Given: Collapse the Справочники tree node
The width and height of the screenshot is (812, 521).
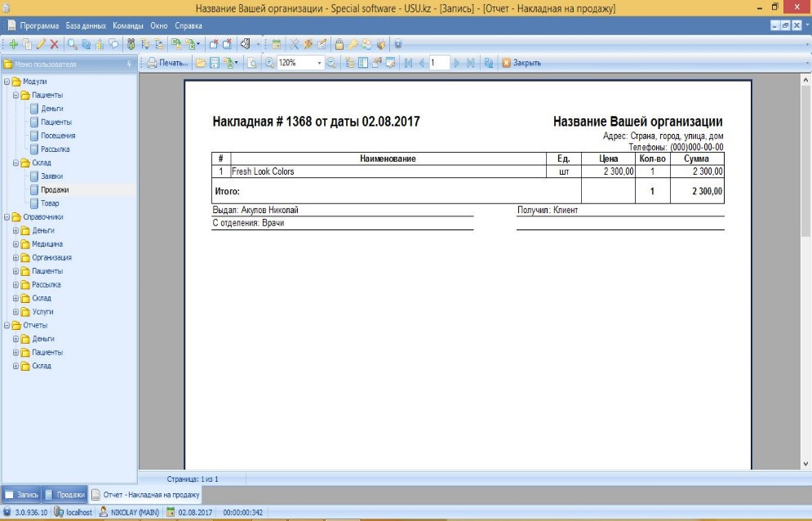Looking at the screenshot, I should click(x=7, y=216).
